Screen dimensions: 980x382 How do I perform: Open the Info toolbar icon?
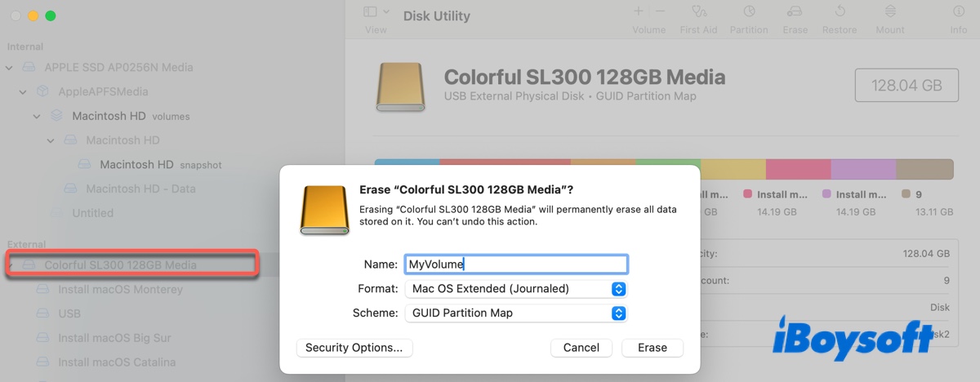tap(959, 12)
